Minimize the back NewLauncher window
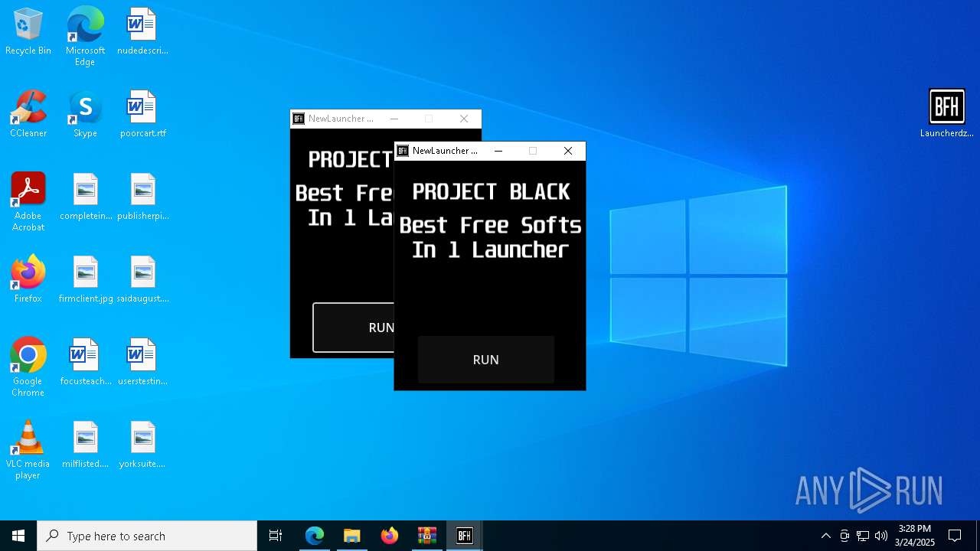The image size is (980, 551). (x=394, y=119)
